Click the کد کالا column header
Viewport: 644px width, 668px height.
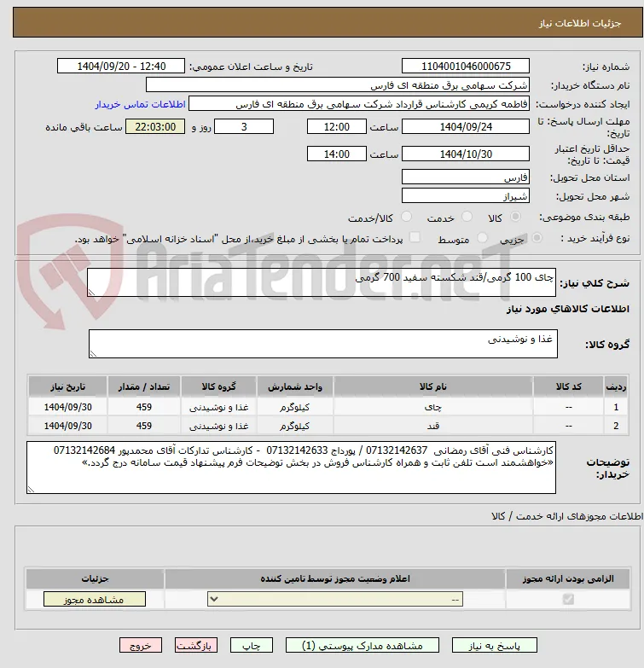pos(568,386)
